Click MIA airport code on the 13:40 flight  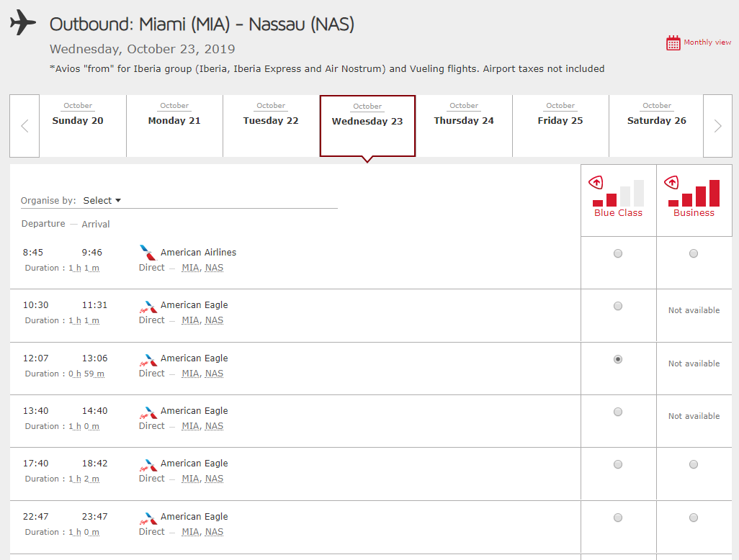coord(191,426)
